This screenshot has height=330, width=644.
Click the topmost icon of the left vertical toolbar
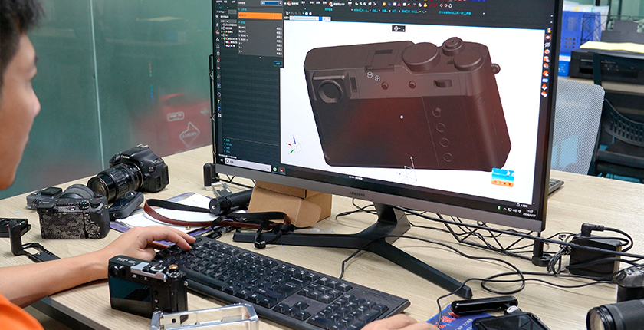tap(217, 16)
